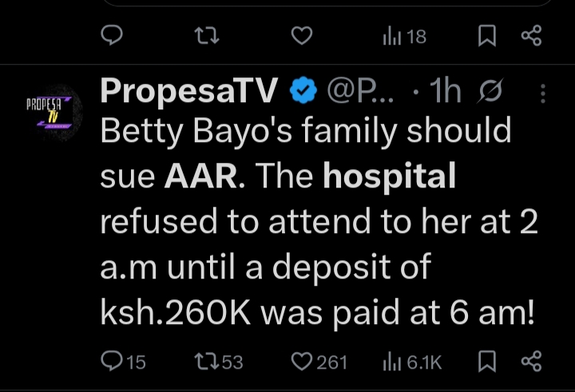View analytics showing 6.1K views
The image size is (575, 392).
(x=413, y=362)
